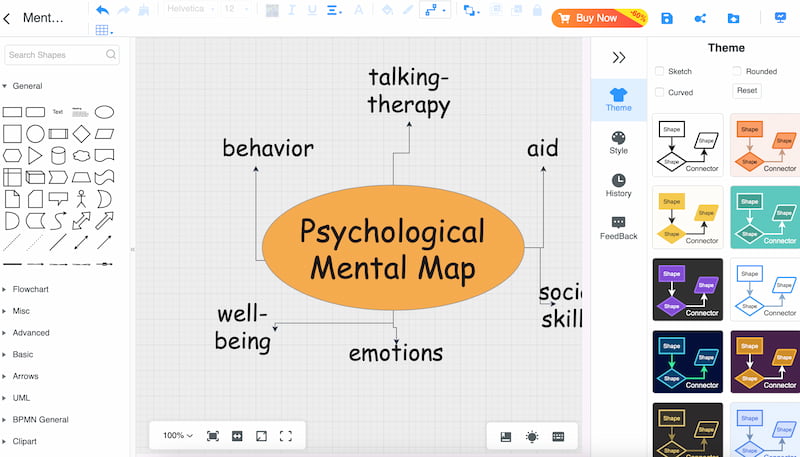Viewport: 800px width, 457px height.
Task: Apply the yellow theme thumbnail
Action: pyautogui.click(x=688, y=217)
